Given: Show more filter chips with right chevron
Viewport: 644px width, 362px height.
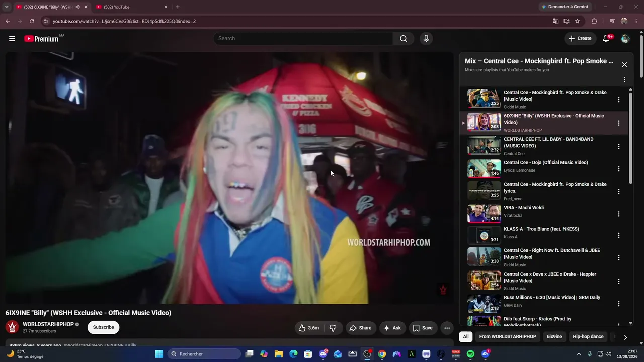Looking at the screenshot, I should (x=625, y=337).
